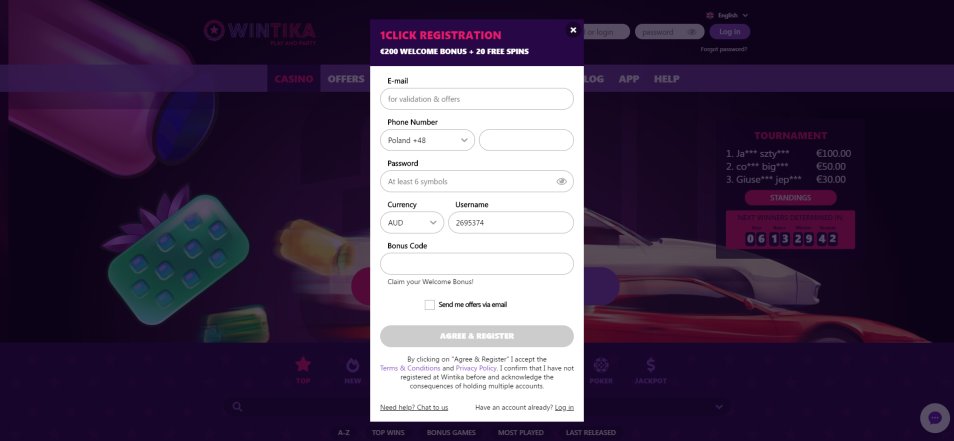Toggle password visibility in registration form

[x=561, y=181]
